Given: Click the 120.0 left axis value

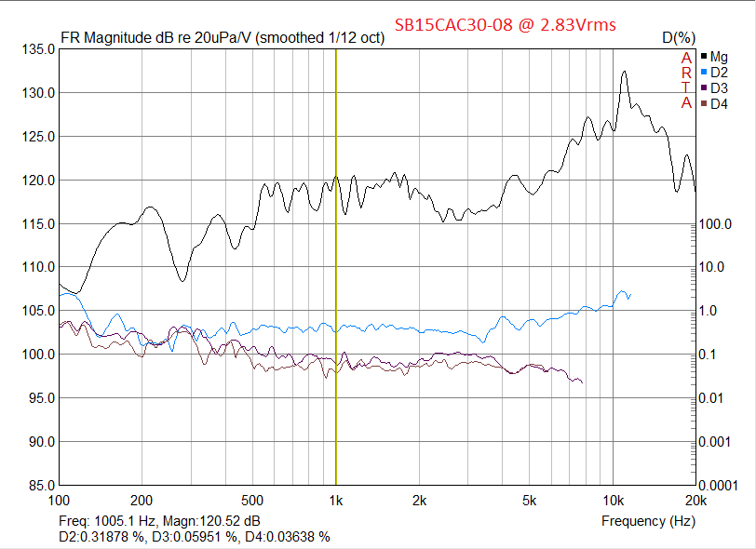Looking at the screenshot, I should [38, 181].
